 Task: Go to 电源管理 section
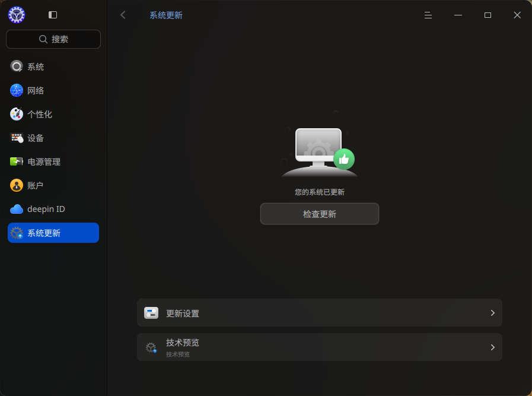(x=53, y=161)
